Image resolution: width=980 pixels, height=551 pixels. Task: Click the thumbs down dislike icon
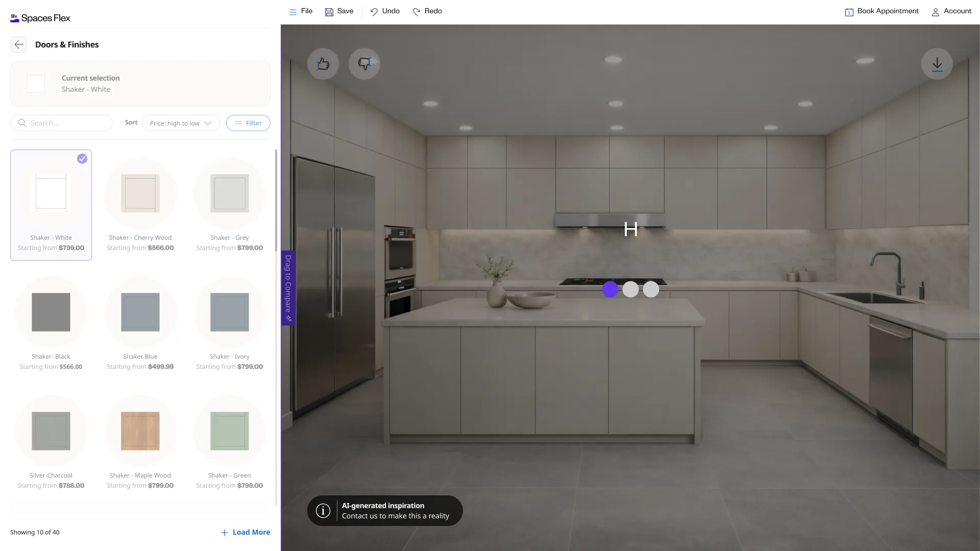tap(364, 64)
